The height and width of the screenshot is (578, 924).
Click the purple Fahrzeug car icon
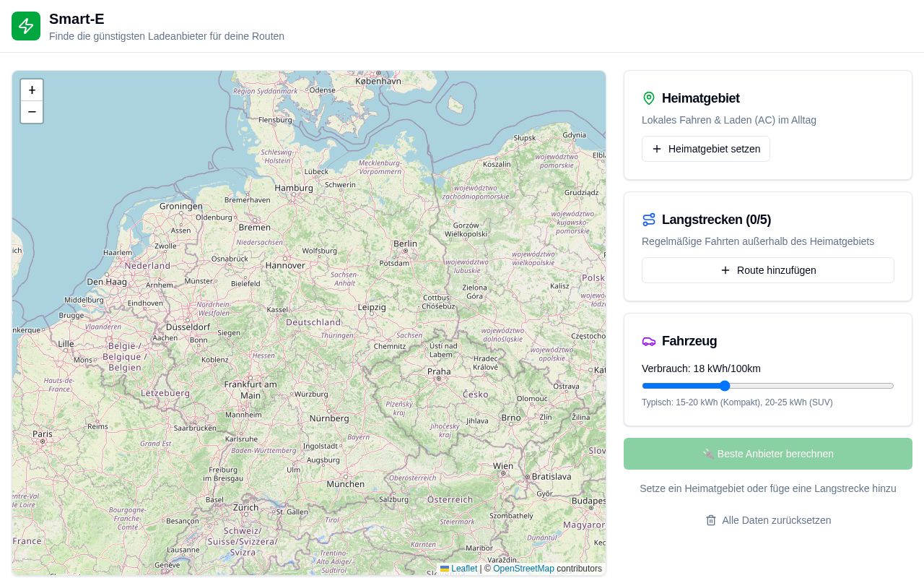[x=649, y=341]
